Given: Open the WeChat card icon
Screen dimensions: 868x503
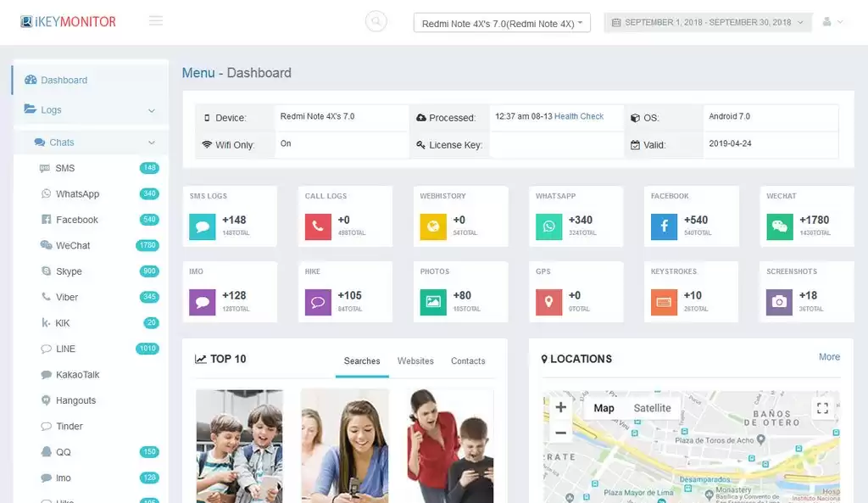Looking at the screenshot, I should point(779,227).
